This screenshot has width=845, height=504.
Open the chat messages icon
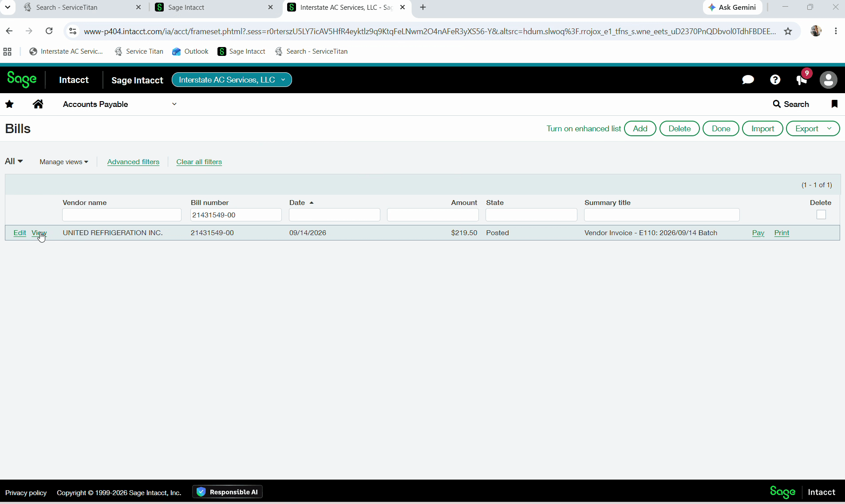coord(748,80)
